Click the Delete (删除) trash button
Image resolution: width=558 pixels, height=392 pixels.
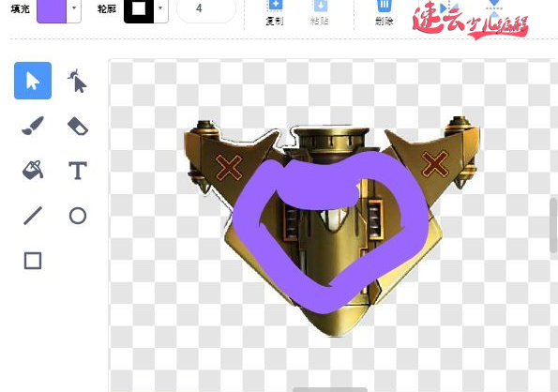tap(384, 12)
